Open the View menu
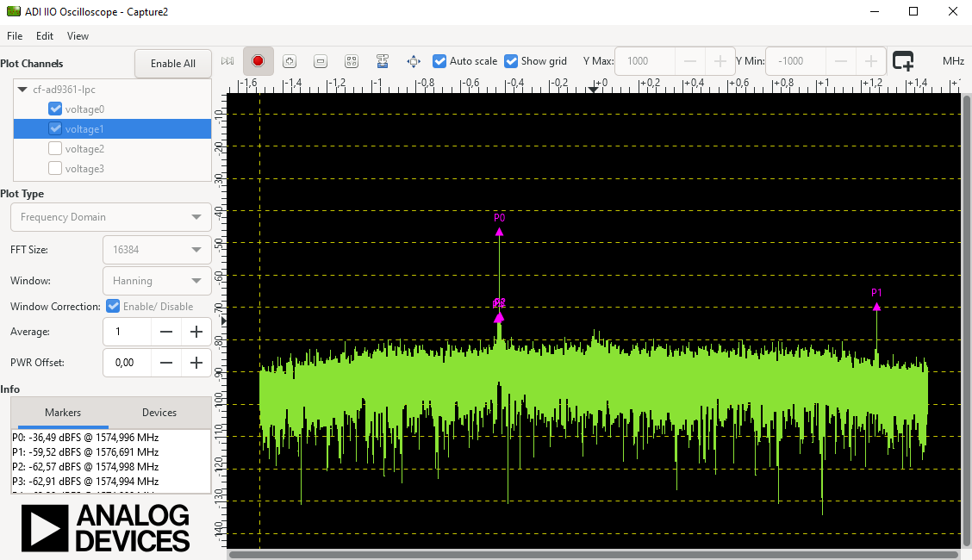The width and height of the screenshot is (972, 560). click(78, 36)
